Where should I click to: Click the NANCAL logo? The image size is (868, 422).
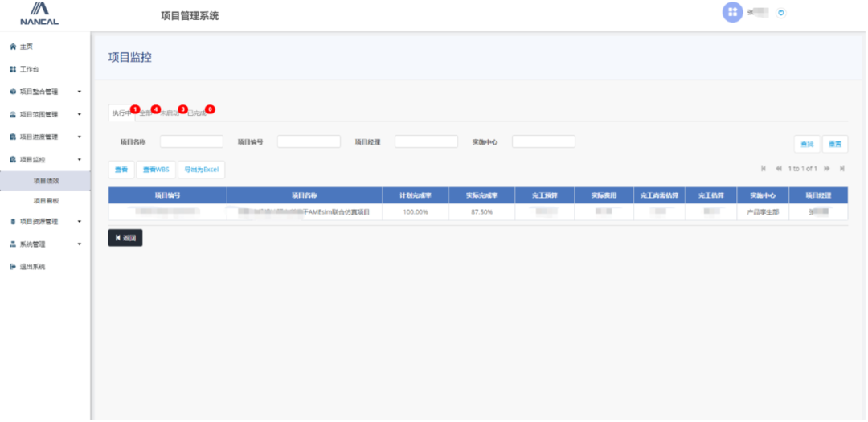tap(39, 14)
